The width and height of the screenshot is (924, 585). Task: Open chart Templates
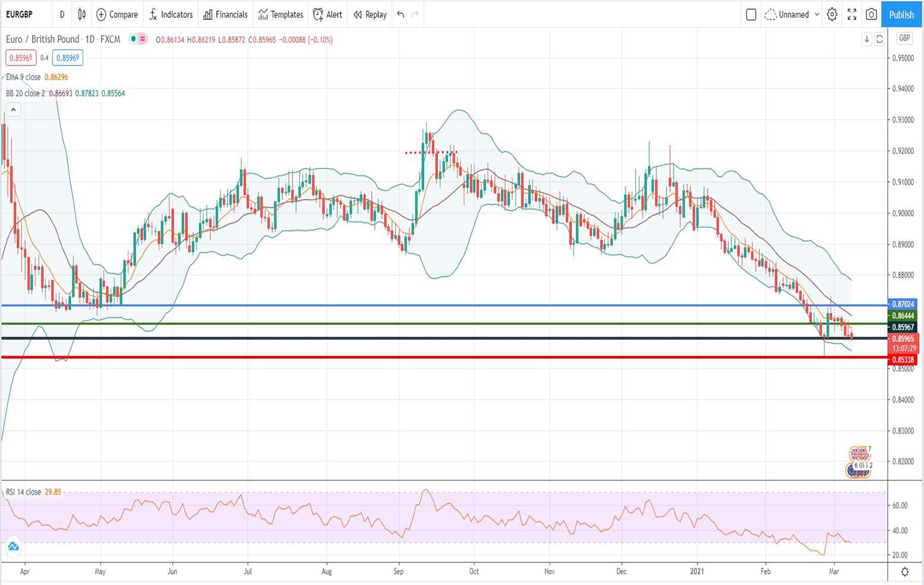tap(280, 15)
